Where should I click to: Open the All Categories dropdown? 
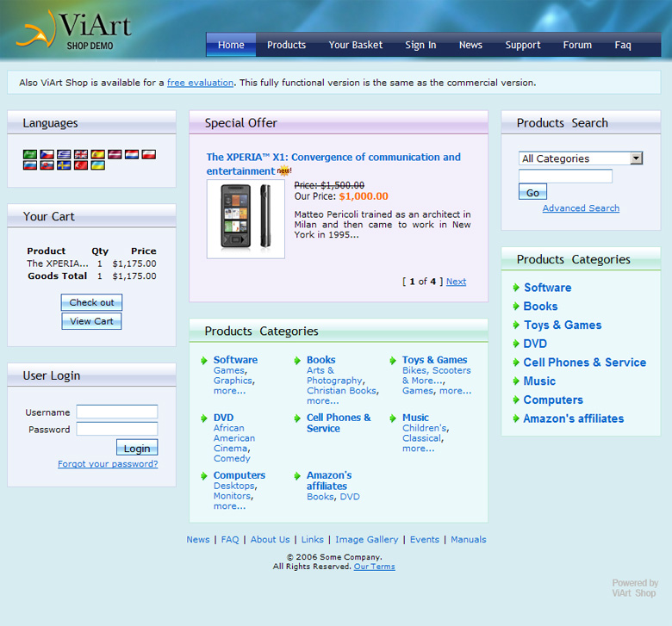581,158
